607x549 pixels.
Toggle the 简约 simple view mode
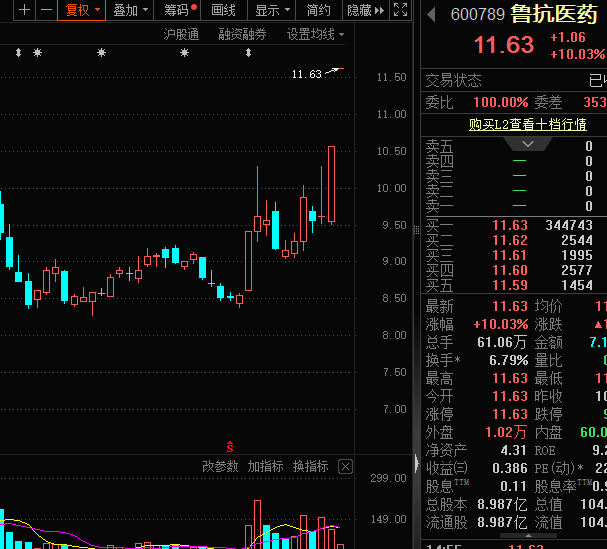[318, 10]
